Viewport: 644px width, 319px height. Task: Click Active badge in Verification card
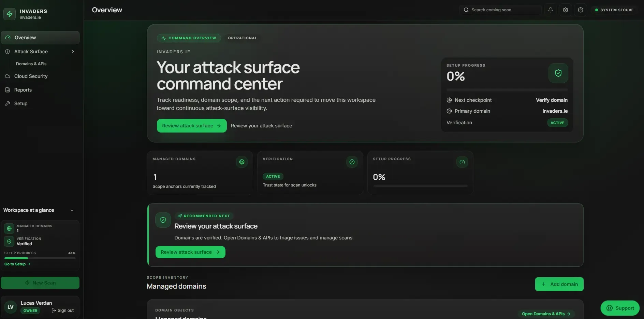point(273,176)
